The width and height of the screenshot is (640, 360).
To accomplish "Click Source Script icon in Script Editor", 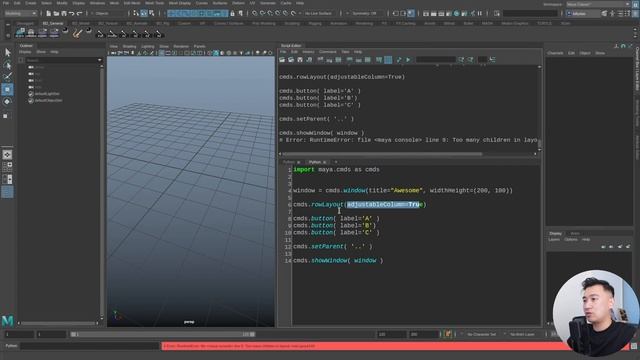I will (x=291, y=60).
